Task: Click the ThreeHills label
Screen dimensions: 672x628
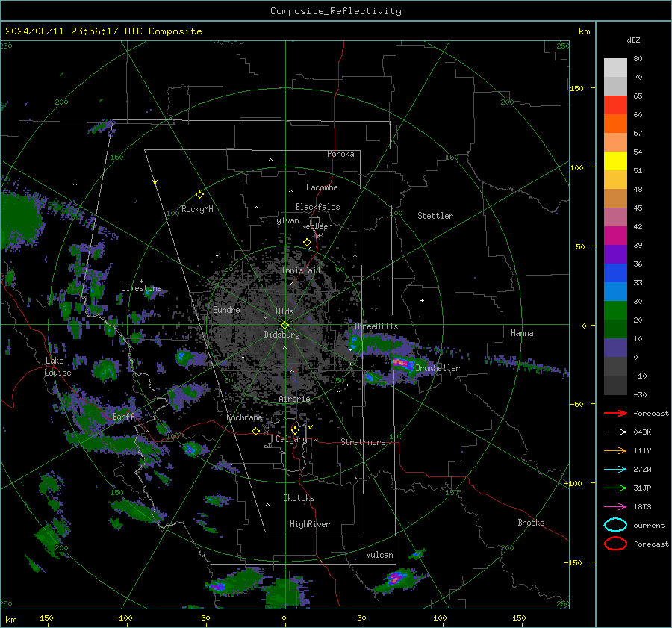Action: 376,326
